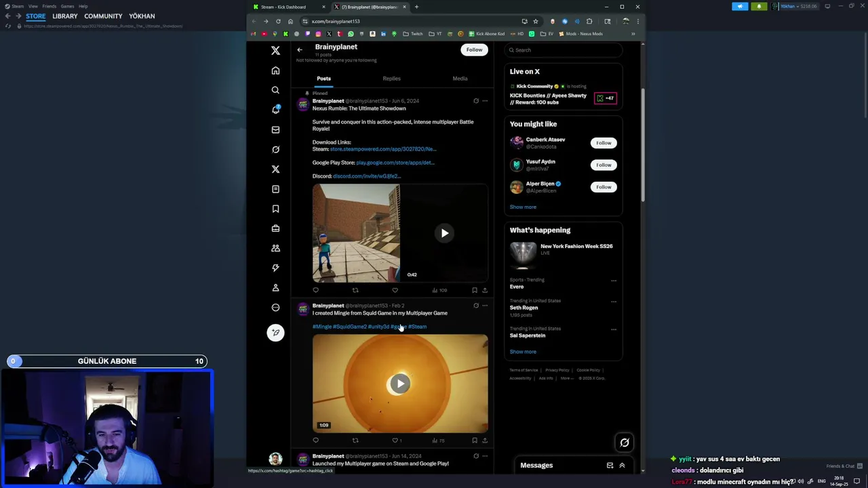This screenshot has height=488, width=868.
Task: Open Steam LIBRARY section
Action: 65,16
